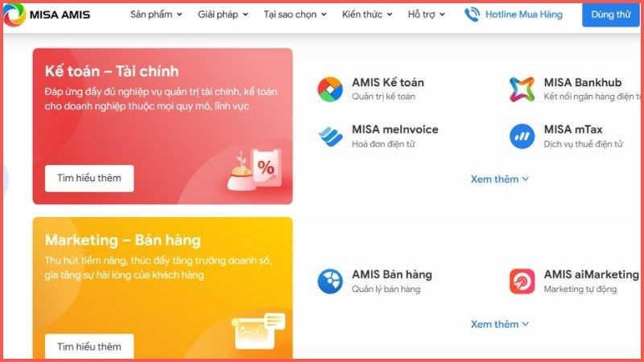Screen dimensions: 644x362
Task: Open the Kiến thức menu
Action: click(367, 14)
